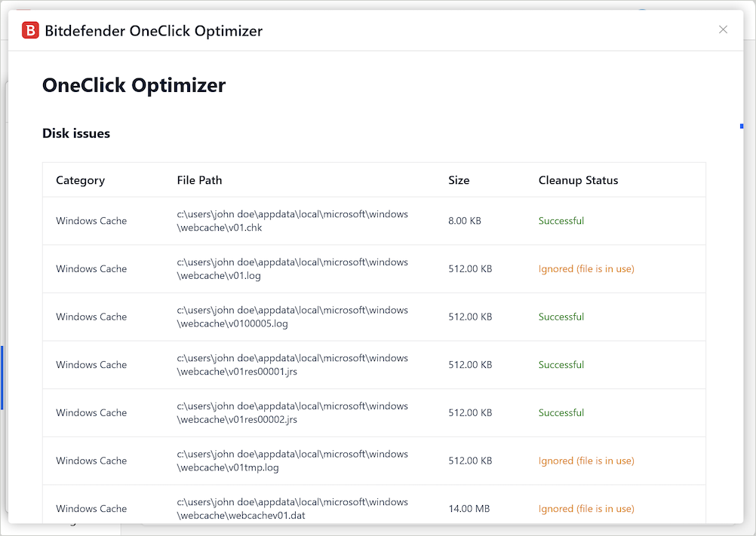This screenshot has height=536, width=756.
Task: Click the Bitdefender OneClick Optimizer window title
Action: point(154,31)
